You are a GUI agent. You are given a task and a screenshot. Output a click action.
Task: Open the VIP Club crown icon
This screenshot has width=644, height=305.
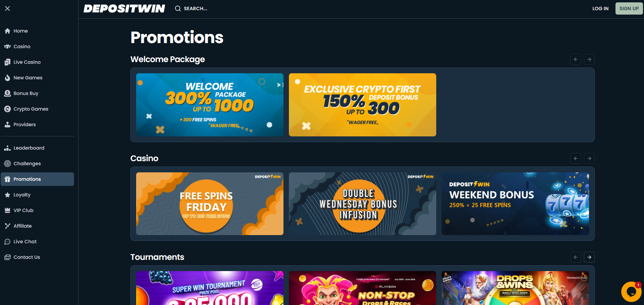[7, 210]
